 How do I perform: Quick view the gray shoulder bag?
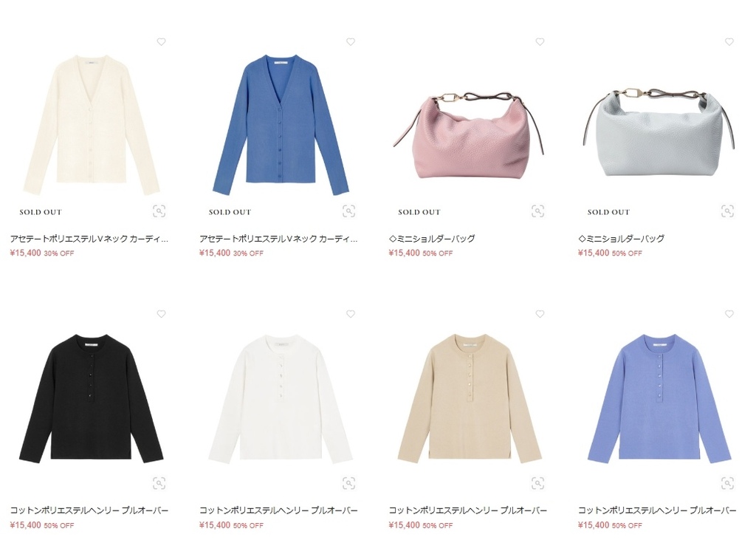(x=727, y=211)
